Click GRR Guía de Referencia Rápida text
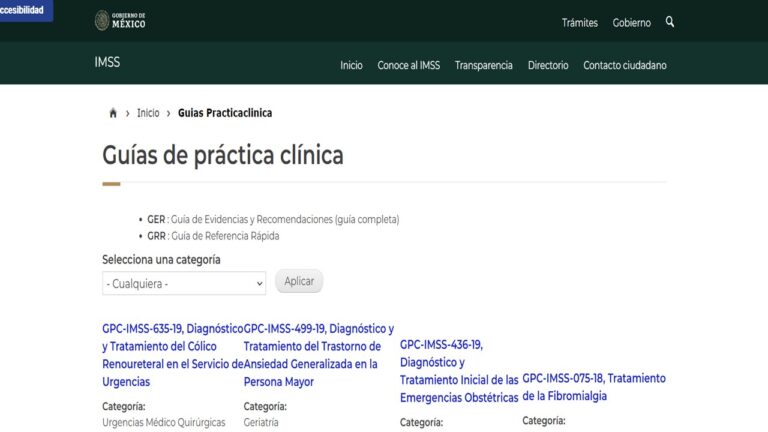Viewport: 768px width, 432px height. click(213, 236)
